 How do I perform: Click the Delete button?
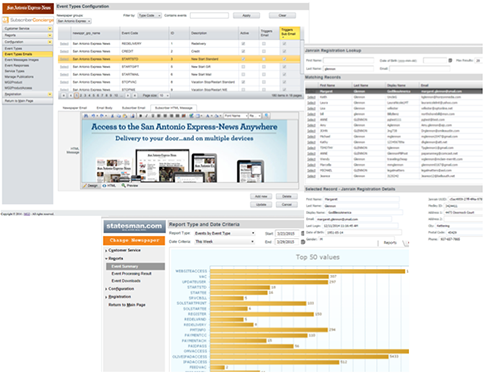287,196
